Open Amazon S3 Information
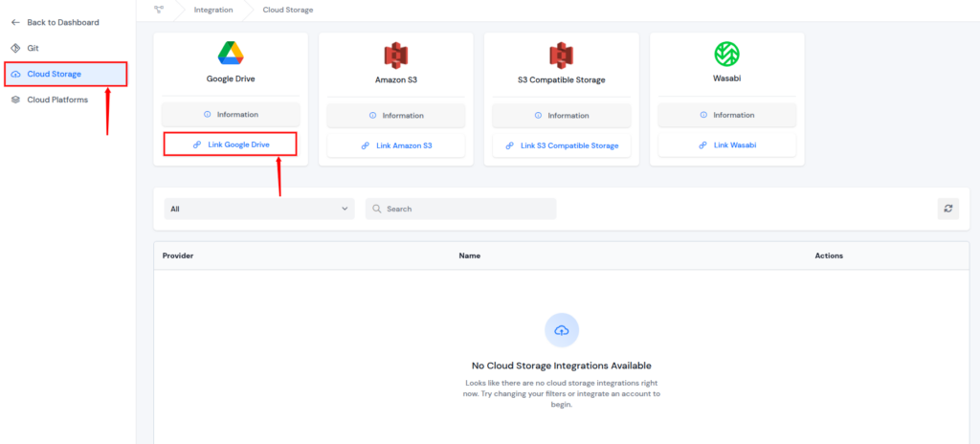Image resolution: width=980 pixels, height=444 pixels. 396,116
